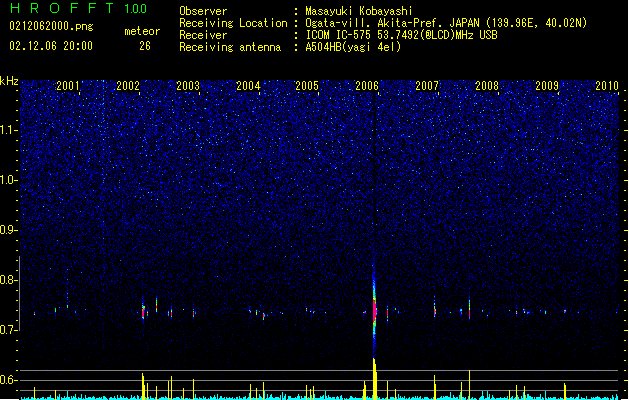This screenshot has width=629, height=400.
Task: Click the 2007 time marker
Action: coord(427,85)
